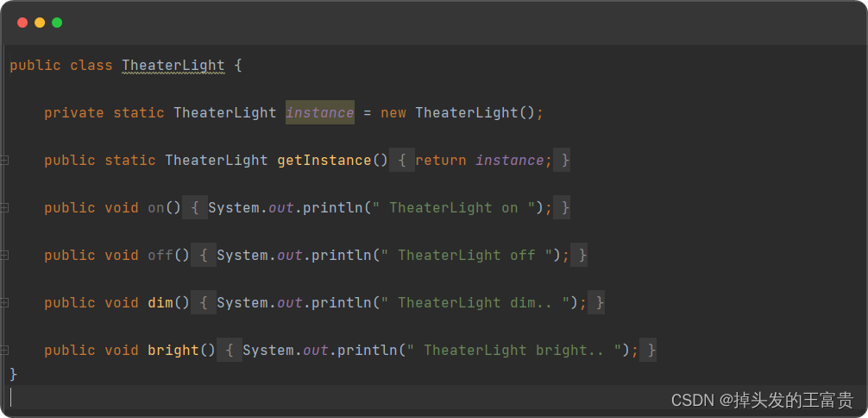Click the green maximize window button
The width and height of the screenshot is (868, 418).
(57, 22)
